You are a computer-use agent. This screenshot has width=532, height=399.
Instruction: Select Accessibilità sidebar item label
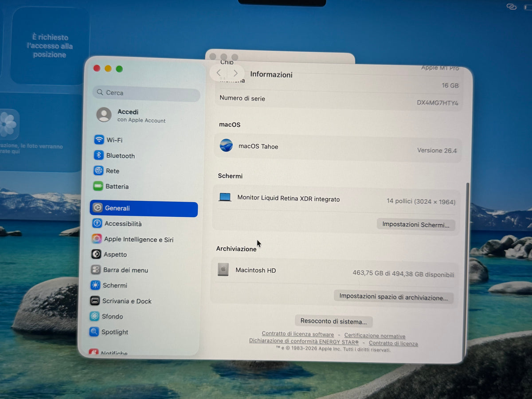[x=123, y=224]
